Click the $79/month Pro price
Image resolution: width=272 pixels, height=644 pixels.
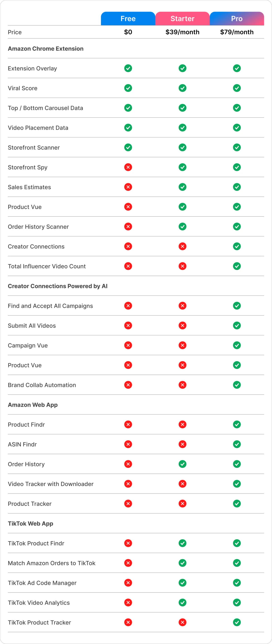(x=237, y=32)
